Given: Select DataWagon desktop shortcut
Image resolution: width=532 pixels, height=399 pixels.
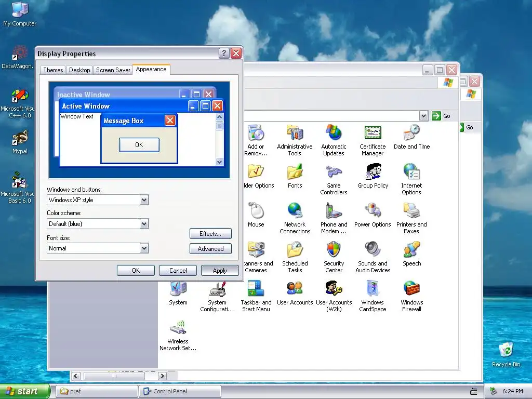Looking at the screenshot, I should (18, 57).
